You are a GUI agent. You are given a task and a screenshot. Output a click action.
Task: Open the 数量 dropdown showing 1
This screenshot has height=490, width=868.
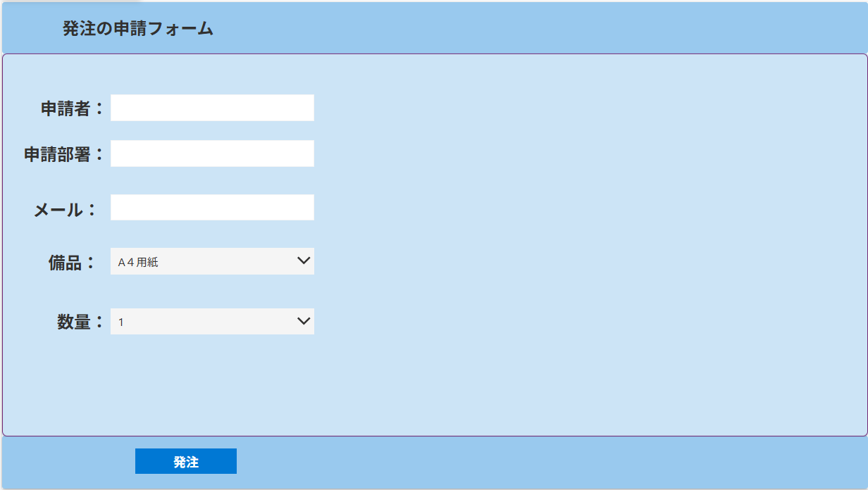click(x=204, y=322)
